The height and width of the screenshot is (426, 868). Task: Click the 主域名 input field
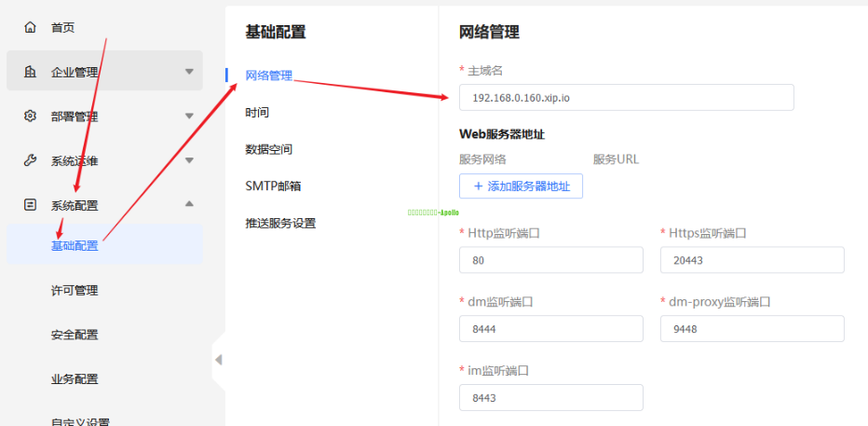tap(626, 98)
